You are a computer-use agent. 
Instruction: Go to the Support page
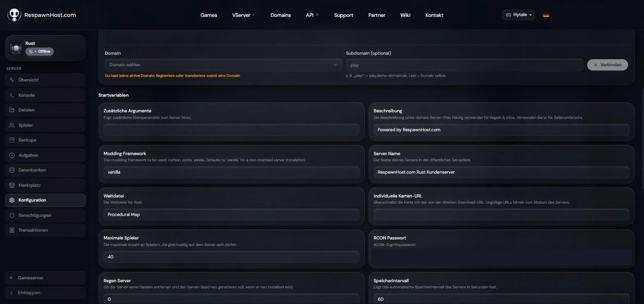click(x=343, y=15)
